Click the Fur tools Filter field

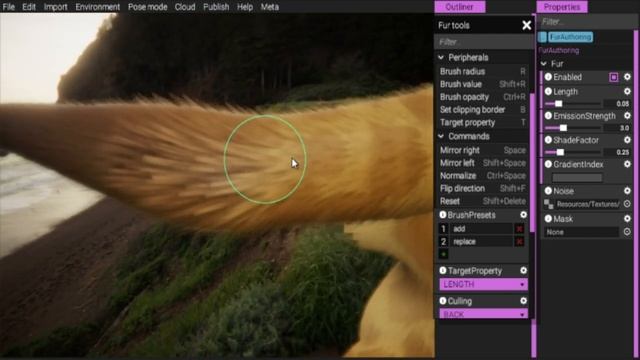483,42
